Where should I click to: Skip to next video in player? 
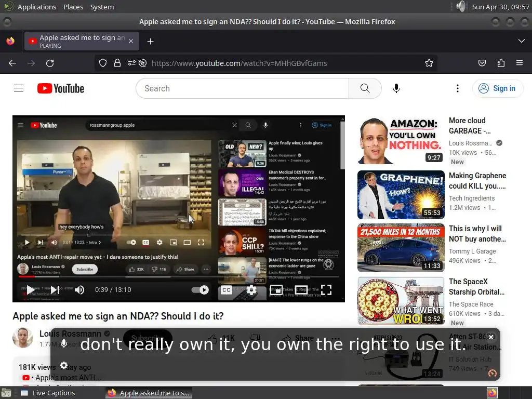pyautogui.click(x=55, y=290)
